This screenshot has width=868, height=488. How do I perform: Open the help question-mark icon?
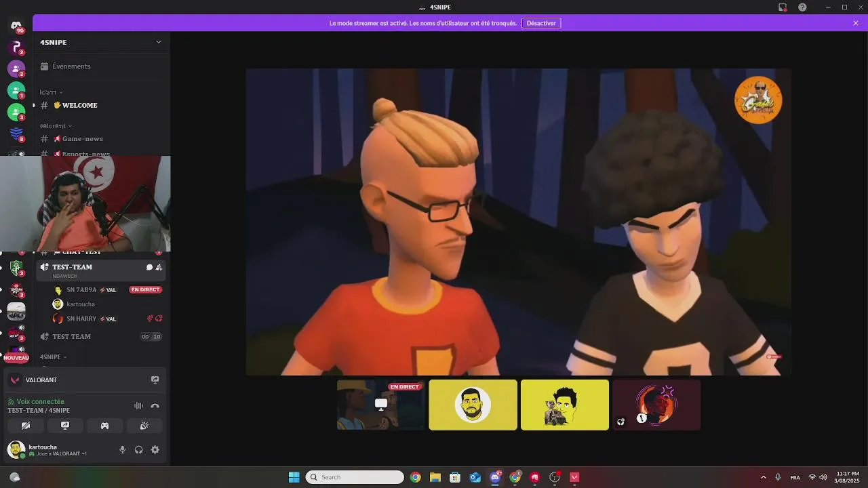[x=802, y=7]
